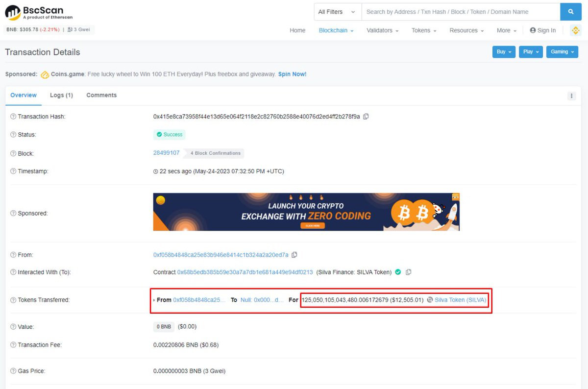Expand the Resources menu
The height and width of the screenshot is (389, 588).
click(466, 30)
